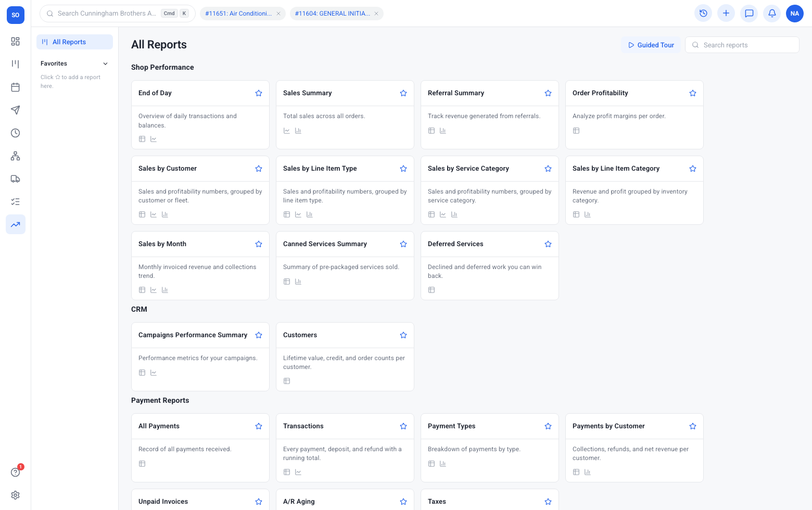Star the Taxes report
This screenshot has height=510, width=812.
click(x=548, y=502)
